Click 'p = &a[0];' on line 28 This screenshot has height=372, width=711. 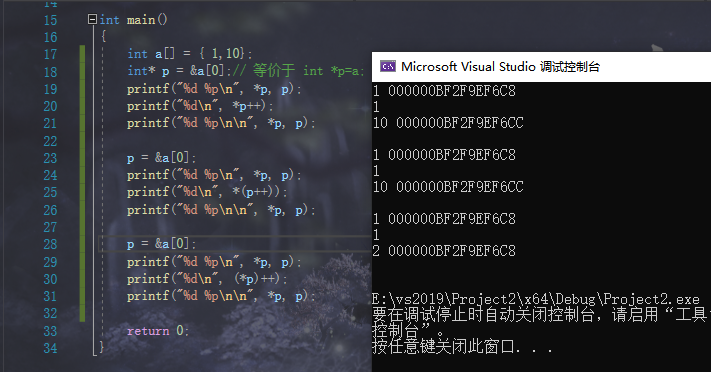click(x=161, y=244)
